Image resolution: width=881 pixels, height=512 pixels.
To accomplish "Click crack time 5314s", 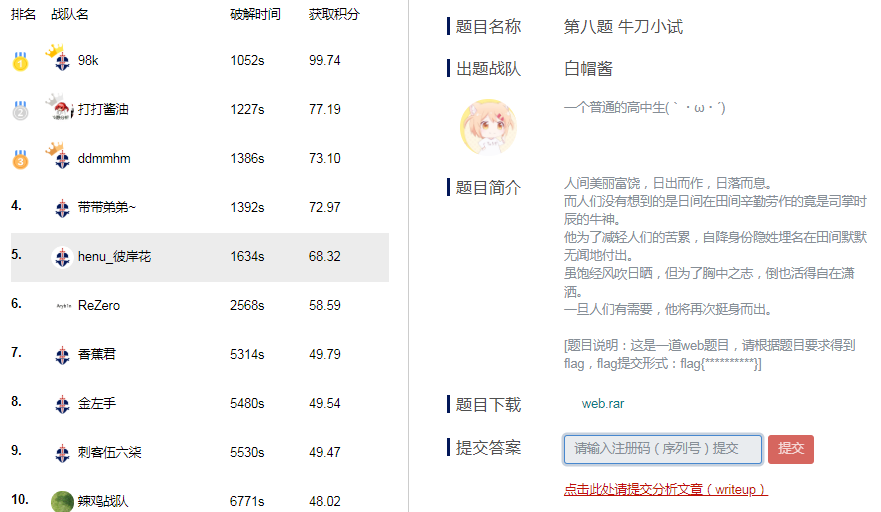I will tap(247, 355).
